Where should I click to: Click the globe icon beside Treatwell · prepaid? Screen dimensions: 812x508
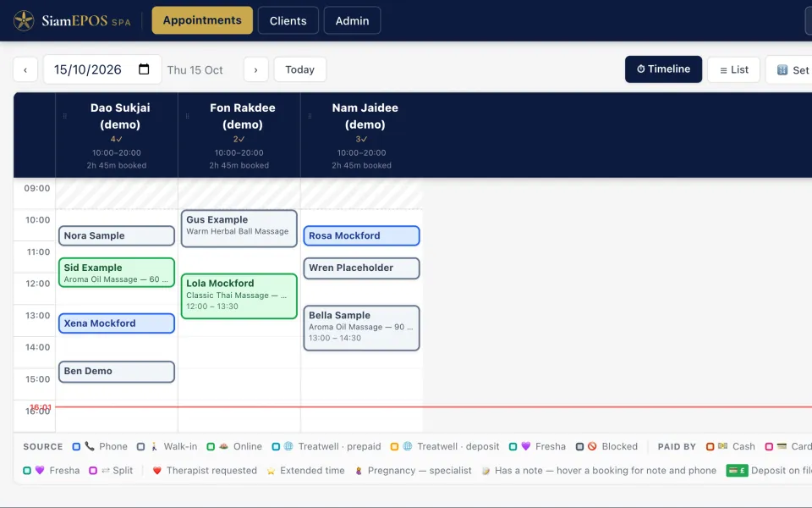click(x=288, y=446)
